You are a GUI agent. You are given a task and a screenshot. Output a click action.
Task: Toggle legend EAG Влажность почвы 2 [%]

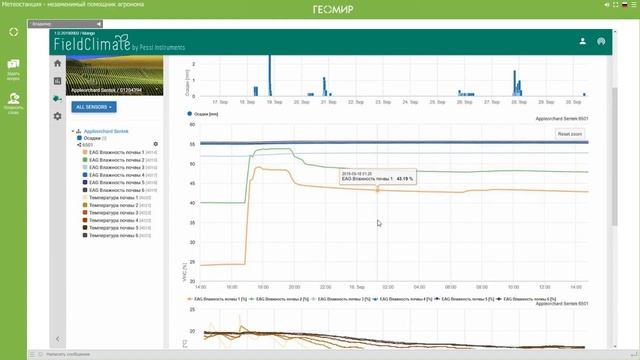point(279,299)
